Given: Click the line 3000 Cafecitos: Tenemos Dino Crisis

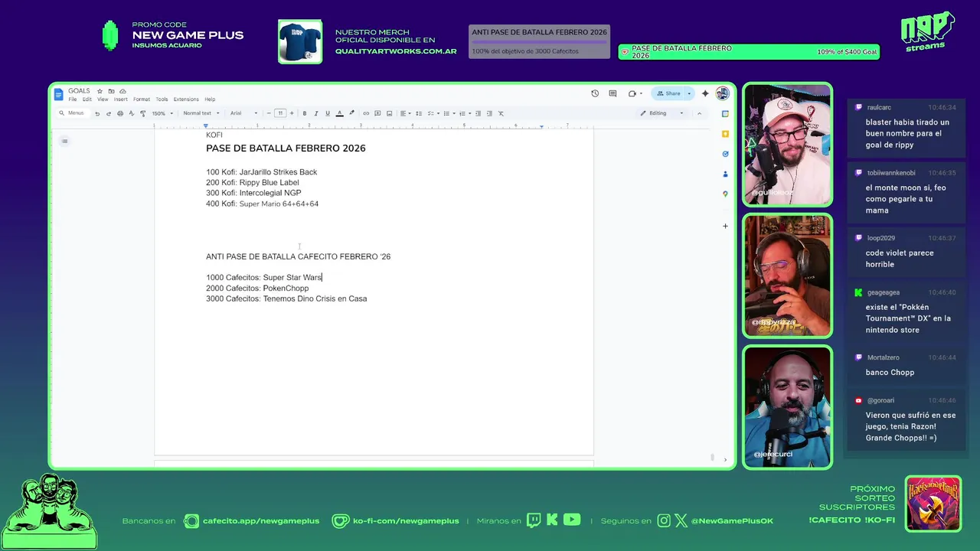Looking at the screenshot, I should tap(286, 299).
